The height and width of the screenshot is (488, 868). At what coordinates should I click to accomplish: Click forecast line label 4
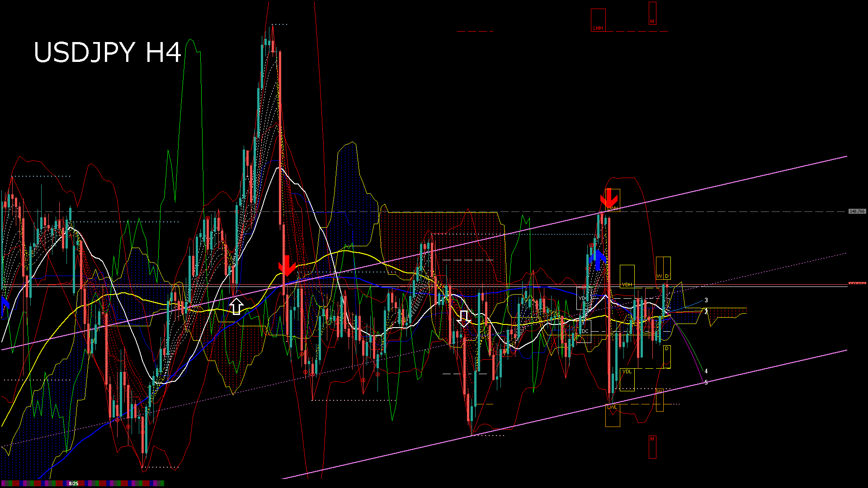point(706,371)
